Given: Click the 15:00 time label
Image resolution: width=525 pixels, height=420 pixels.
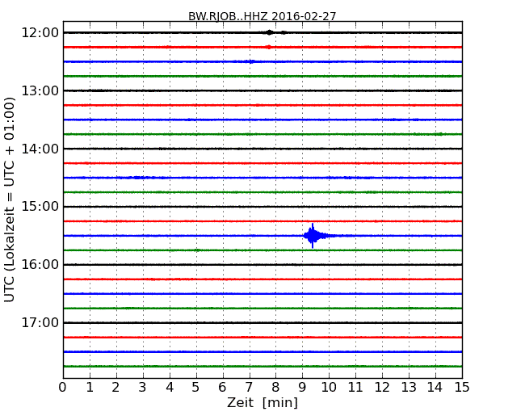Looking at the screenshot, I should [x=40, y=207].
